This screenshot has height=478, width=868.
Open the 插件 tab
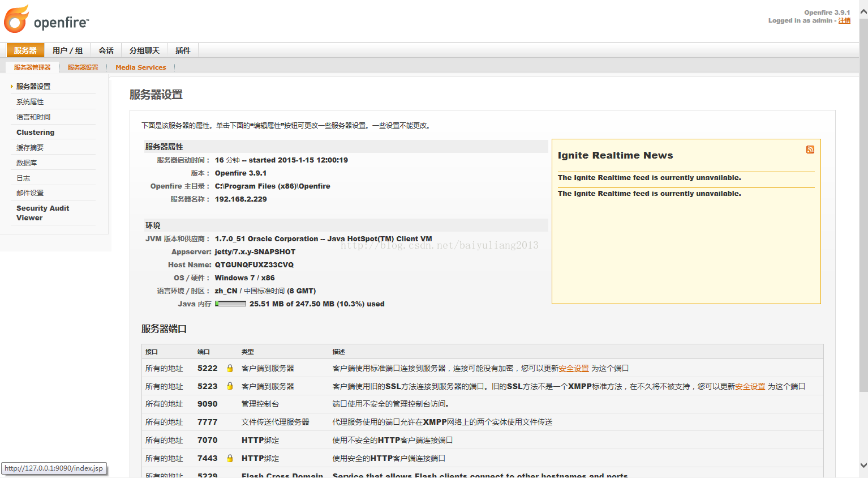(183, 50)
